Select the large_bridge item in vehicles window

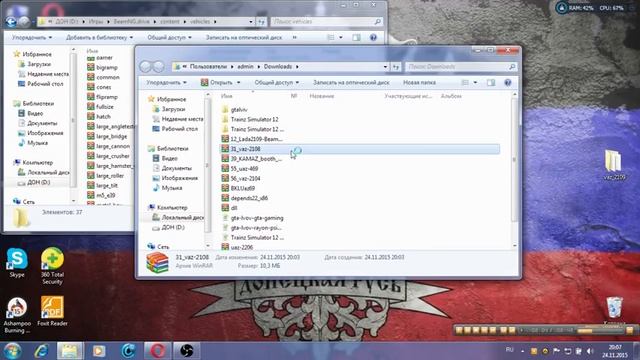click(107, 136)
